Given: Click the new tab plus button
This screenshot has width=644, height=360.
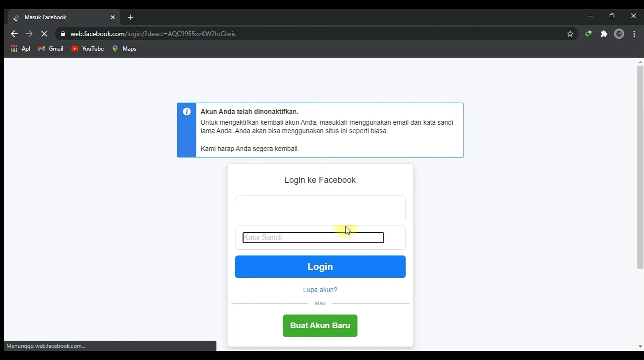Looking at the screenshot, I should point(130,17).
